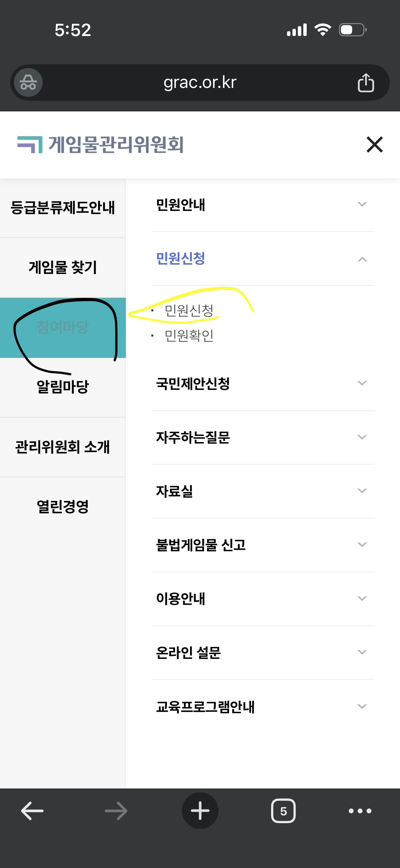This screenshot has width=400, height=868.
Task: Tap the 게임물관리위원회 logo
Action: 101,145
